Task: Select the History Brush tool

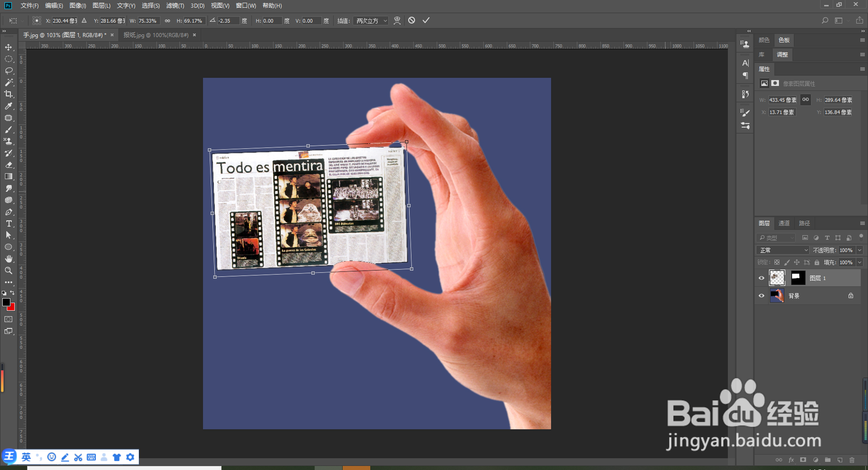Action: [x=9, y=153]
